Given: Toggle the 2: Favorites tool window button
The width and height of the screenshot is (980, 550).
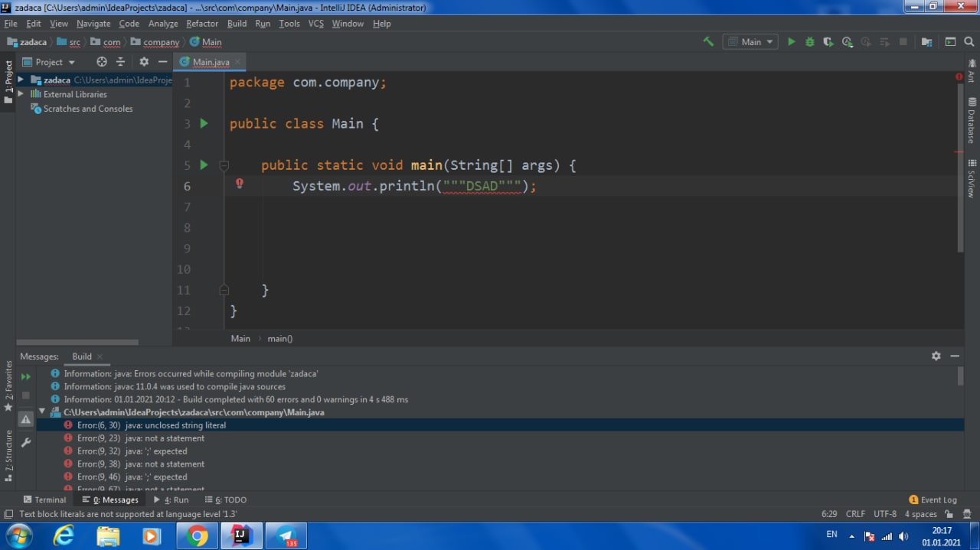Looking at the screenshot, I should pos(8,386).
